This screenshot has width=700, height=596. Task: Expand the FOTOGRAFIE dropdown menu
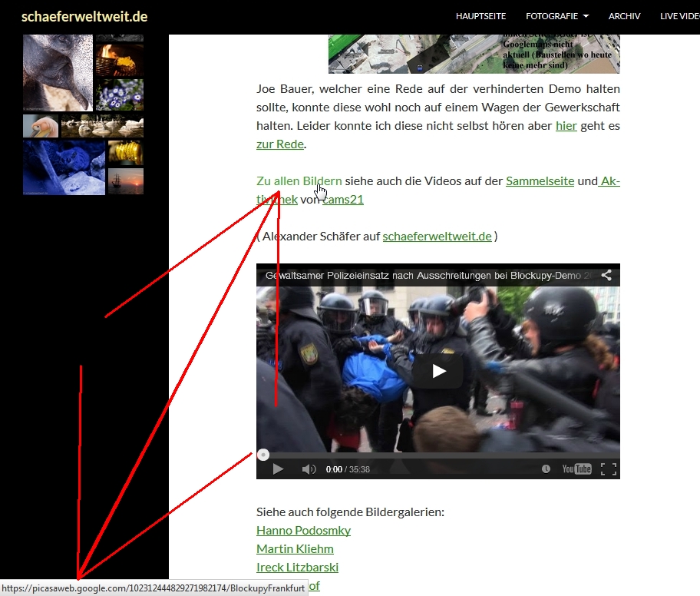click(557, 16)
